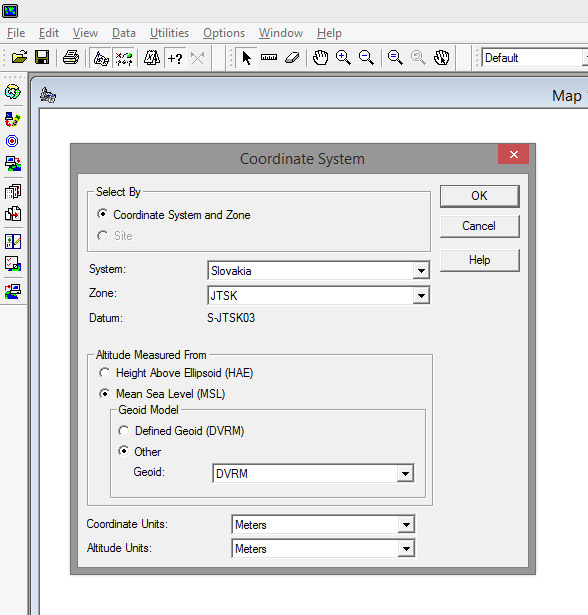Confirm with the OK button

(479, 196)
